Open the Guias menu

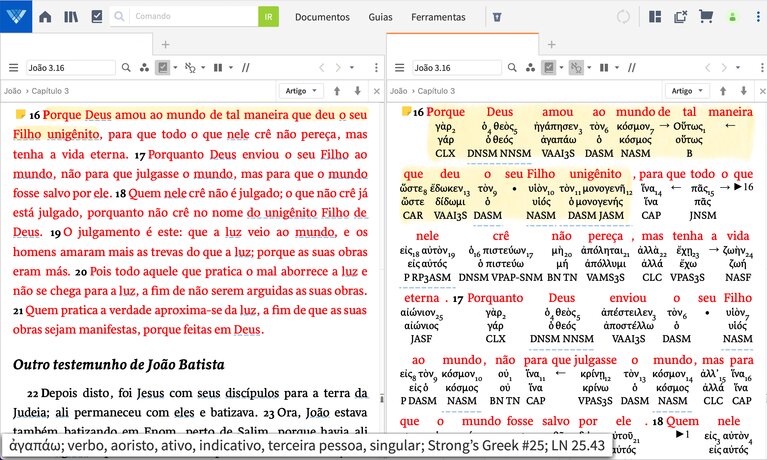click(x=380, y=17)
